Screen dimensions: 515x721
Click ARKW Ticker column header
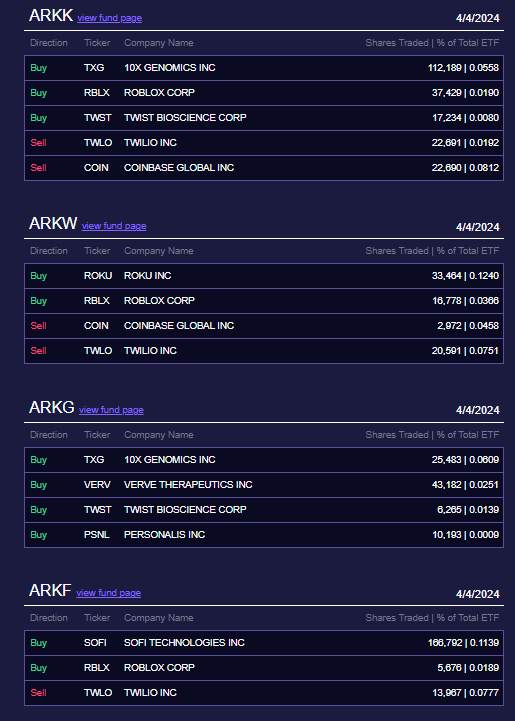[x=97, y=251]
